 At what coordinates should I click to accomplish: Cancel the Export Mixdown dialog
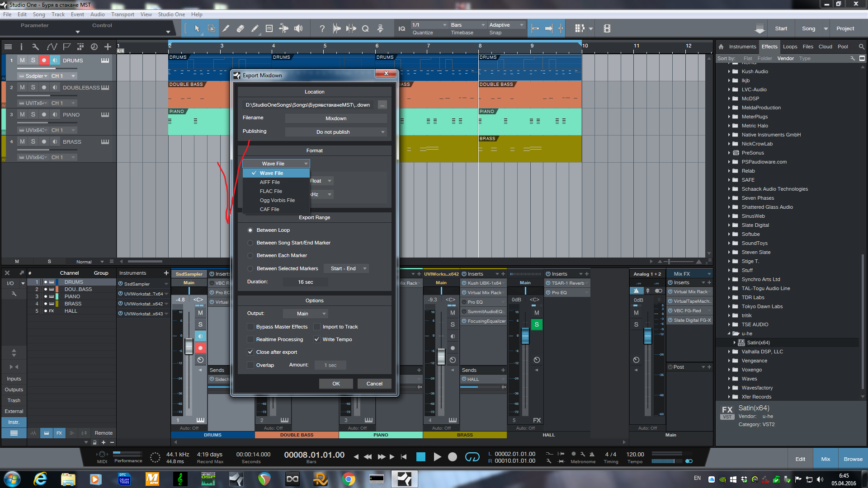374,384
